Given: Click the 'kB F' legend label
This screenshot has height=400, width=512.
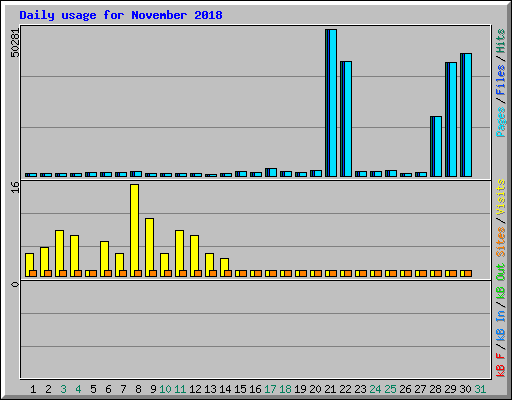Looking at the screenshot, I should [x=500, y=365].
